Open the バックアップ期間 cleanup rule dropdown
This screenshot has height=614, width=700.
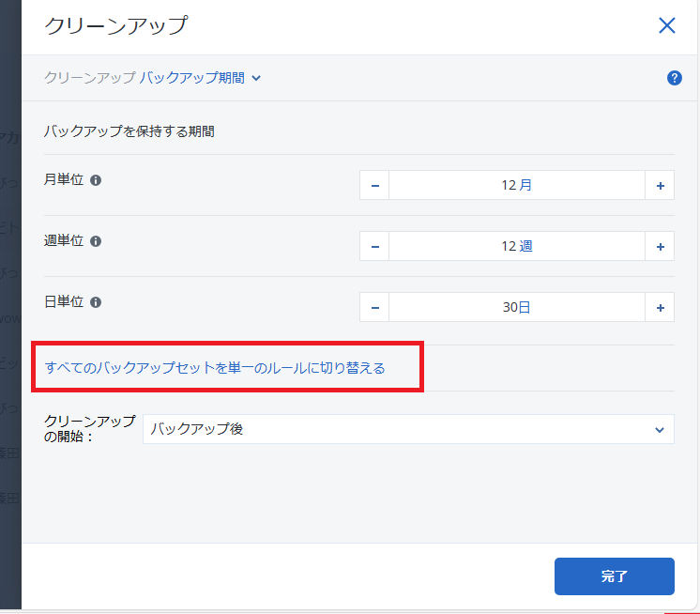click(200, 78)
